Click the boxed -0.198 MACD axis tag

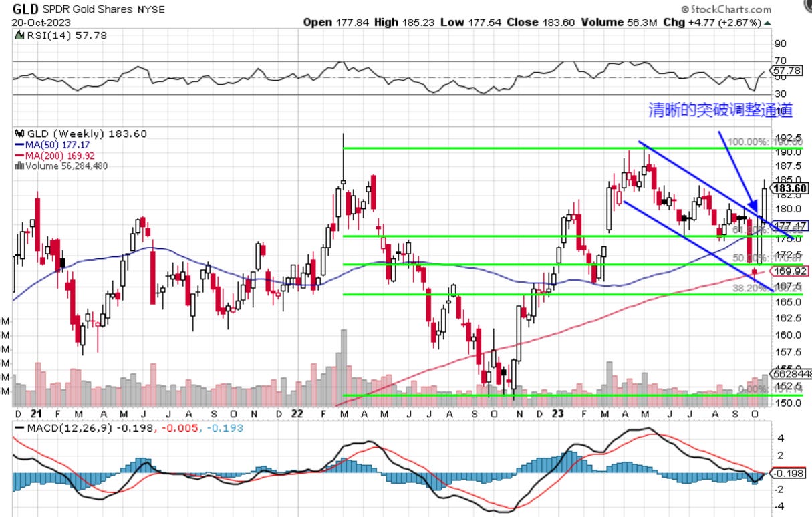(786, 473)
